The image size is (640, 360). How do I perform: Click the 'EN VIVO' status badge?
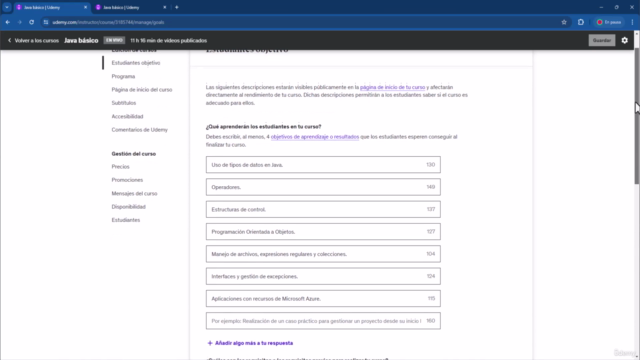pos(114,40)
